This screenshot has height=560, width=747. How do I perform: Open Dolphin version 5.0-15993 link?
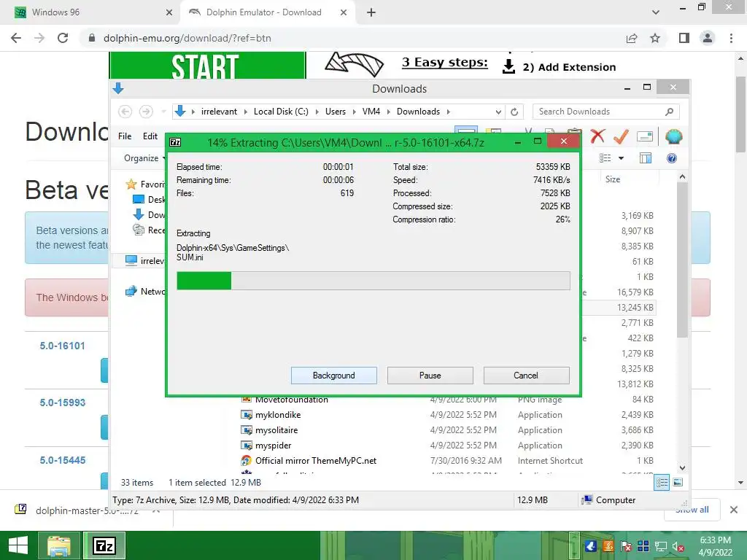coord(63,402)
